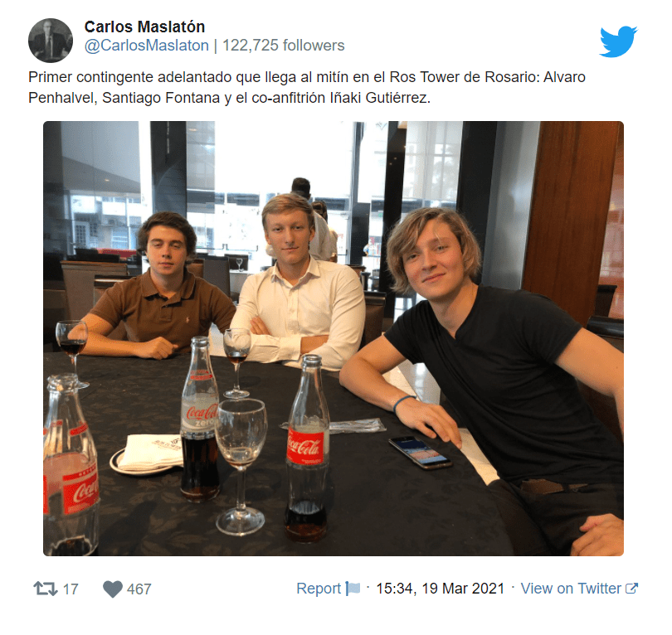Open the View on Twitter link
Screen dimensions: 672x635
coord(571,589)
